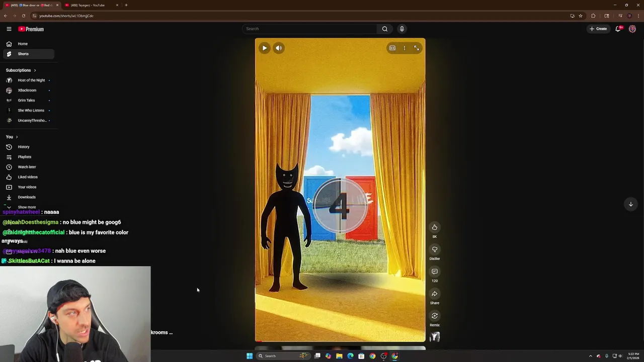The width and height of the screenshot is (644, 362).
Task: Open the Create button
Action: click(x=598, y=29)
